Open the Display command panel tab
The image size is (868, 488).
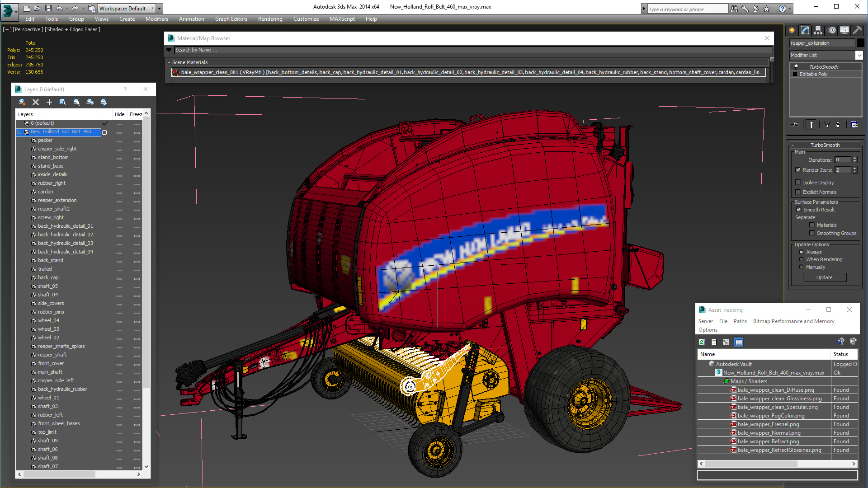[844, 30]
